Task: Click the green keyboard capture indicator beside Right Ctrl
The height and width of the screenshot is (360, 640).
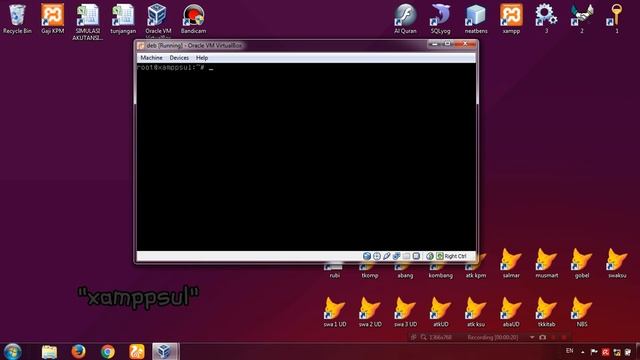Action: 440,256
